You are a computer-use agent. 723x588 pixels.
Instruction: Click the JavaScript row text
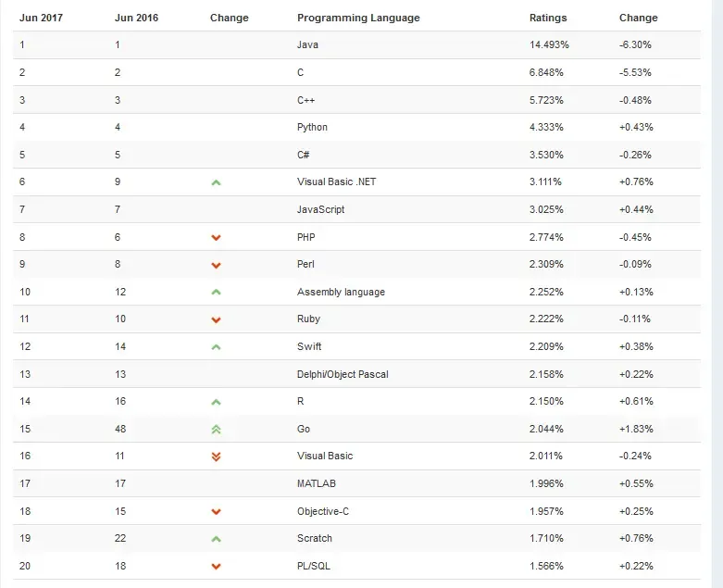click(320, 209)
